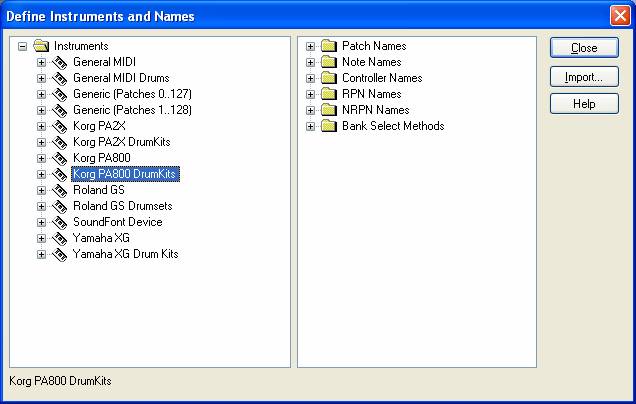
Task: Click the Note Names folder icon
Action: pos(329,62)
